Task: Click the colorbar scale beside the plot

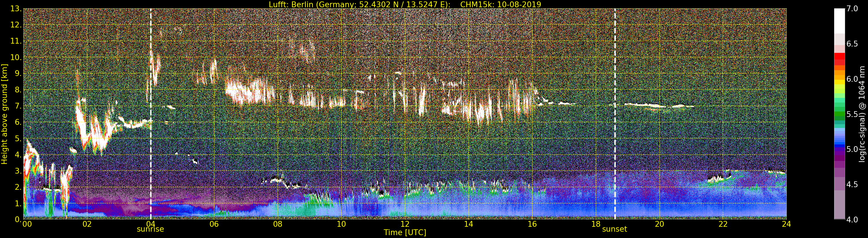Action: pos(839,114)
